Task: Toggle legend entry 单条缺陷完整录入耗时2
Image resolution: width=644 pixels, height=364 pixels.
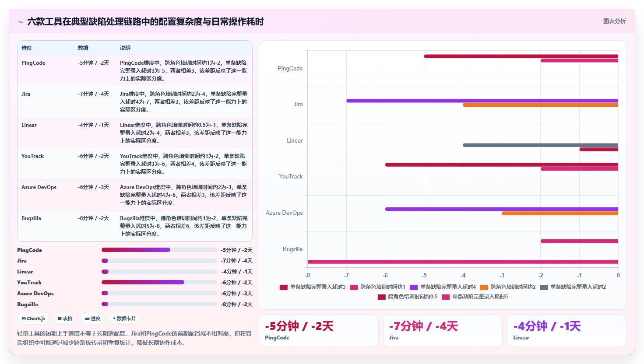Action: 573,287
